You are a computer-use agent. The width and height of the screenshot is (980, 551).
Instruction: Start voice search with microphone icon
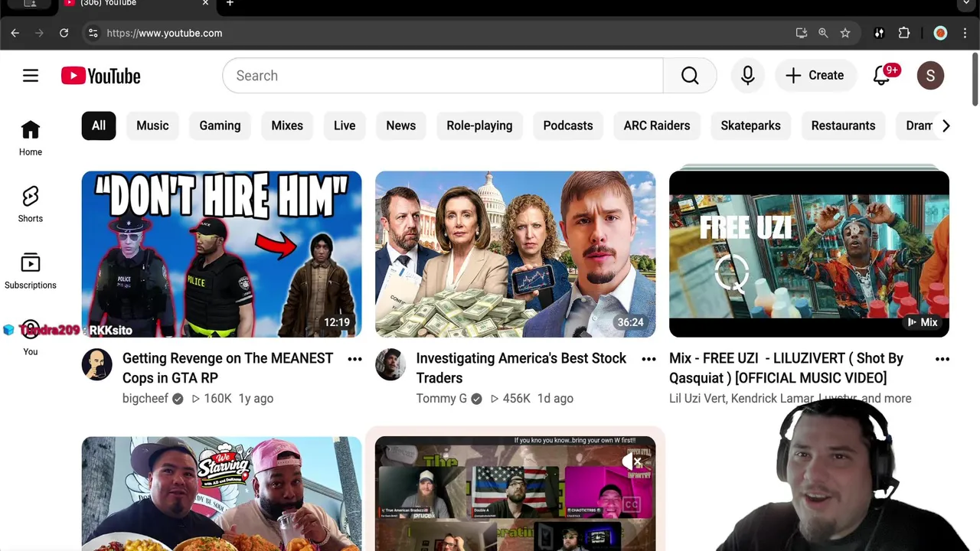[748, 76]
